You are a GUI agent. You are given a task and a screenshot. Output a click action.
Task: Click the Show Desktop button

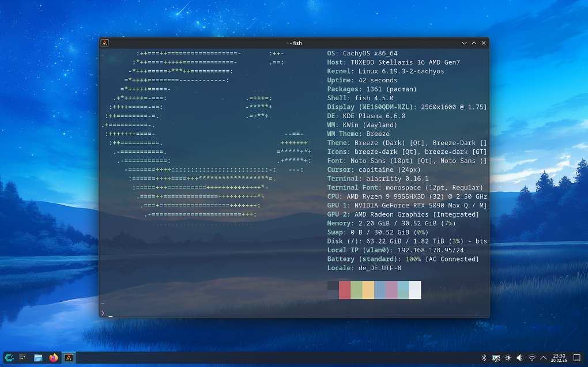coord(577,358)
